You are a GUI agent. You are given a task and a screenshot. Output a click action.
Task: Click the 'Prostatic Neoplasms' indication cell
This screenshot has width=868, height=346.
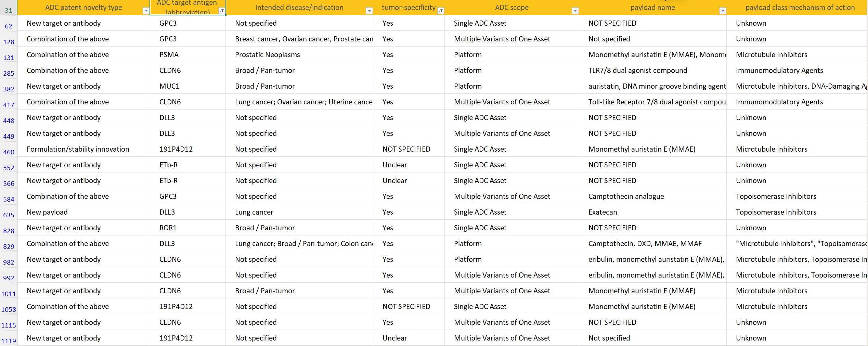tap(299, 54)
